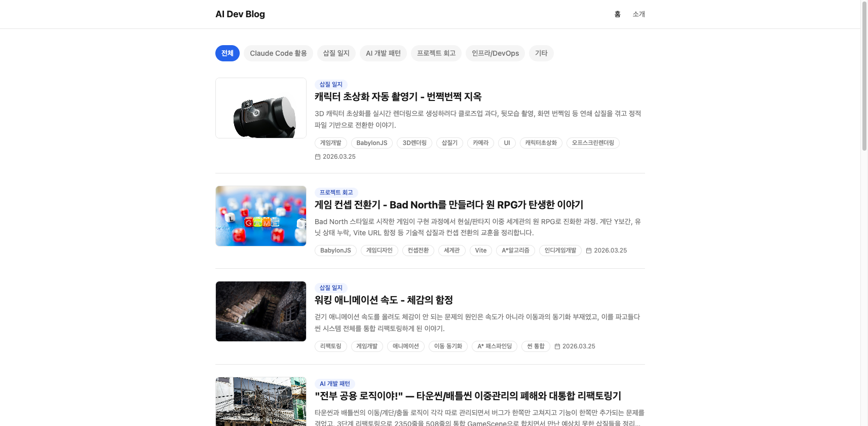
Task: Click the 삽질 일지 badge above 워킹 애니메이션 post
Action: pos(331,288)
